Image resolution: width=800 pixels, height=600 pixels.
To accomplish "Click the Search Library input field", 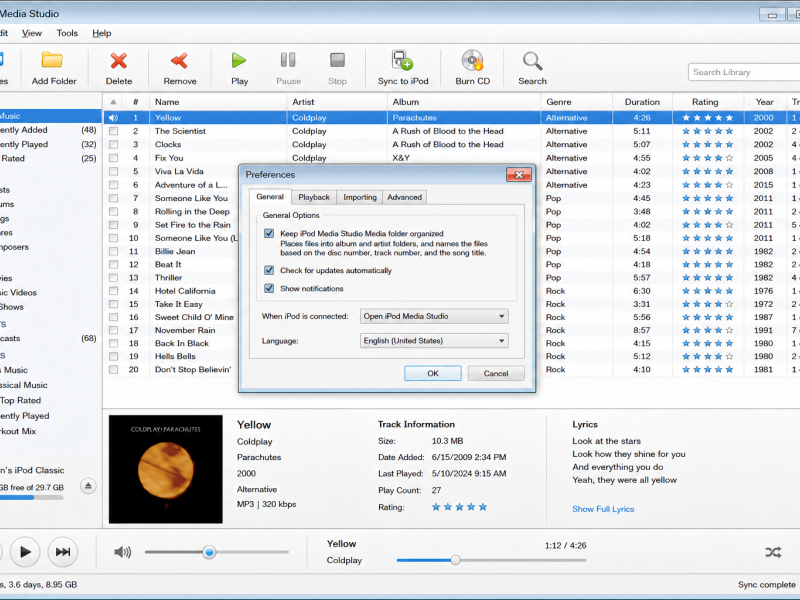I will click(x=744, y=72).
